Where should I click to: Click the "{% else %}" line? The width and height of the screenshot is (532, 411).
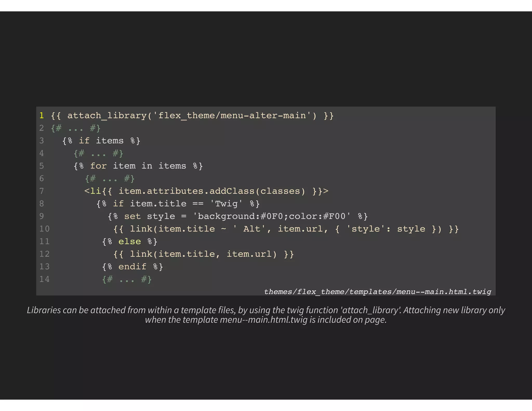(x=130, y=241)
